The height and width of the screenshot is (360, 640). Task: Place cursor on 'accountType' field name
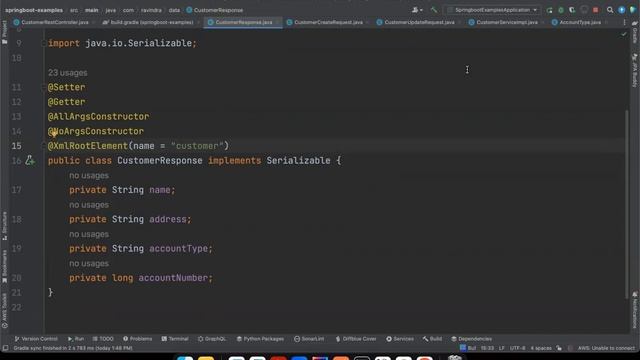[178, 249]
